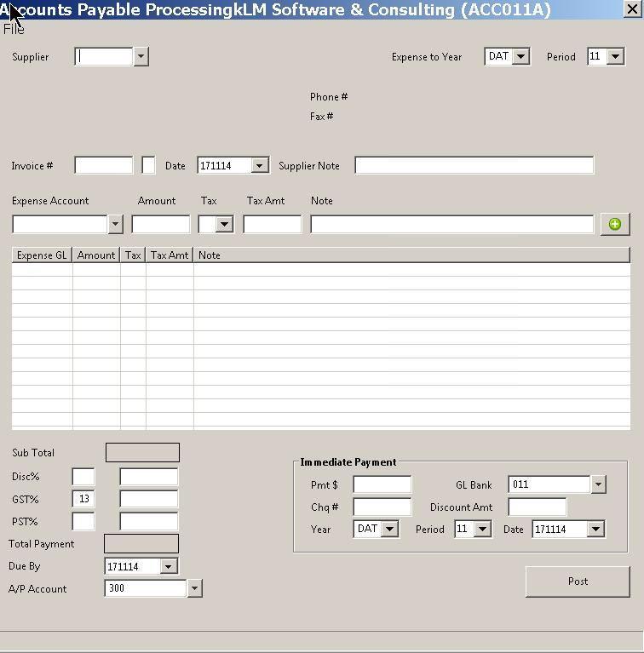Screen dimensions: 644x653
Task: Click the green add expense line button
Action: pos(615,224)
